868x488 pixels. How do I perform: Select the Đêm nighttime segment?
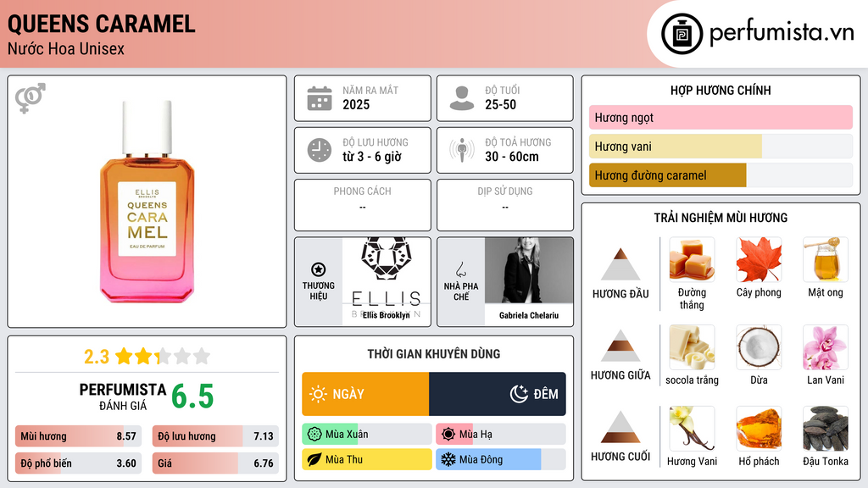tap(497, 394)
